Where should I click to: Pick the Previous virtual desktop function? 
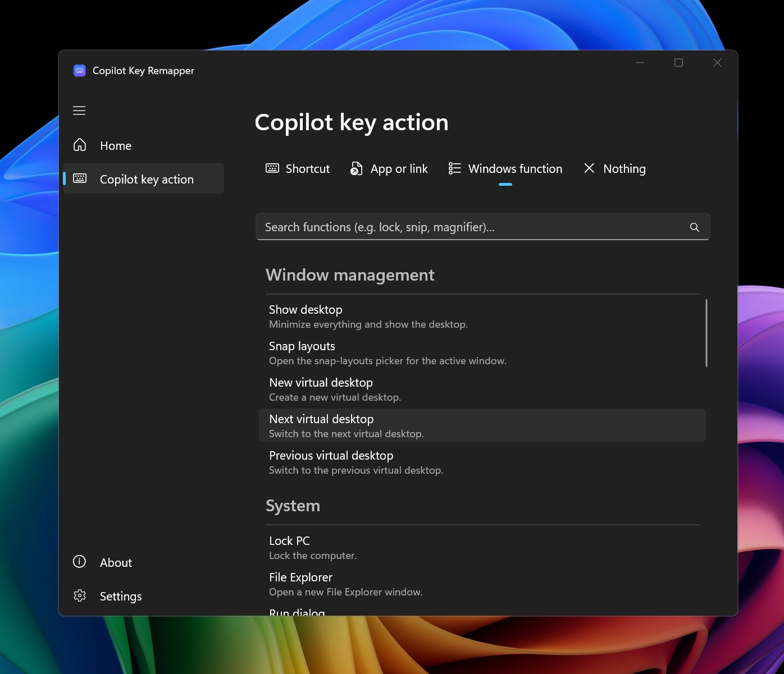(x=482, y=462)
